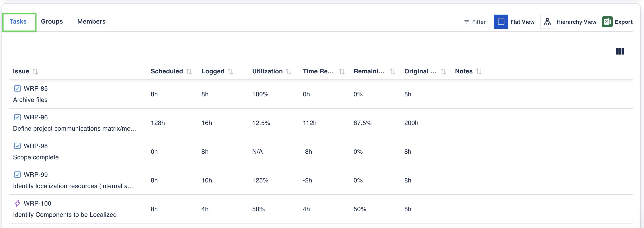This screenshot has width=644, height=228.
Task: Click the Hierarchy View tree icon
Action: tap(547, 22)
